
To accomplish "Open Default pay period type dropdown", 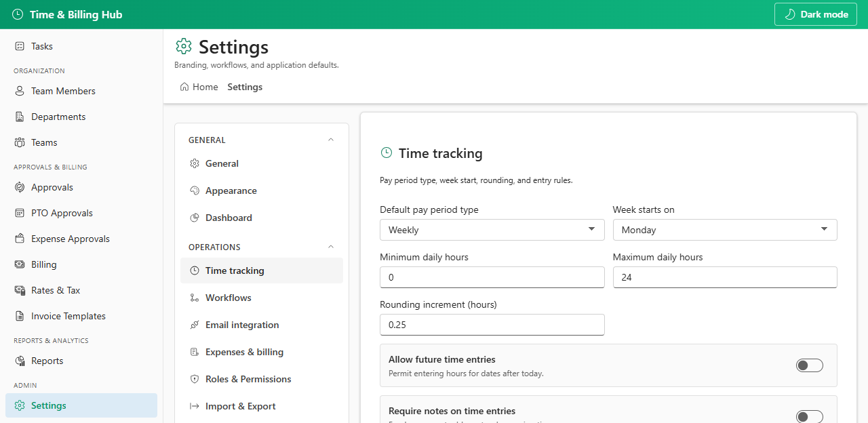I will tap(492, 230).
